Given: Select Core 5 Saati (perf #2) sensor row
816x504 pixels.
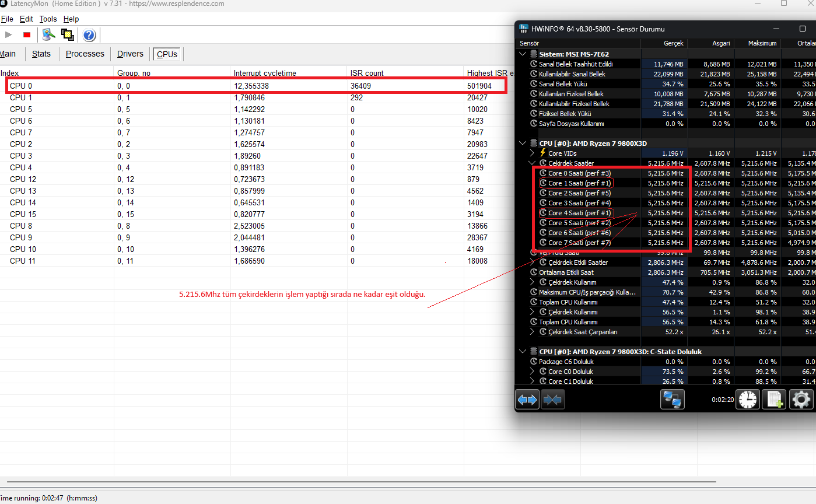Looking at the screenshot, I should (x=666, y=223).
